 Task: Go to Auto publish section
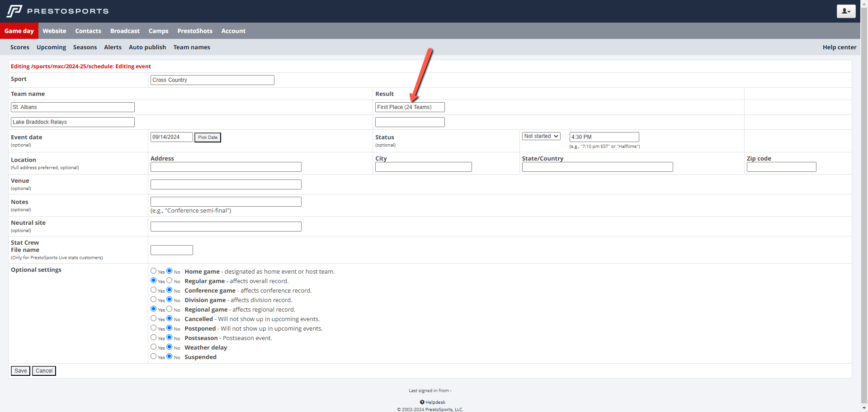click(x=147, y=47)
